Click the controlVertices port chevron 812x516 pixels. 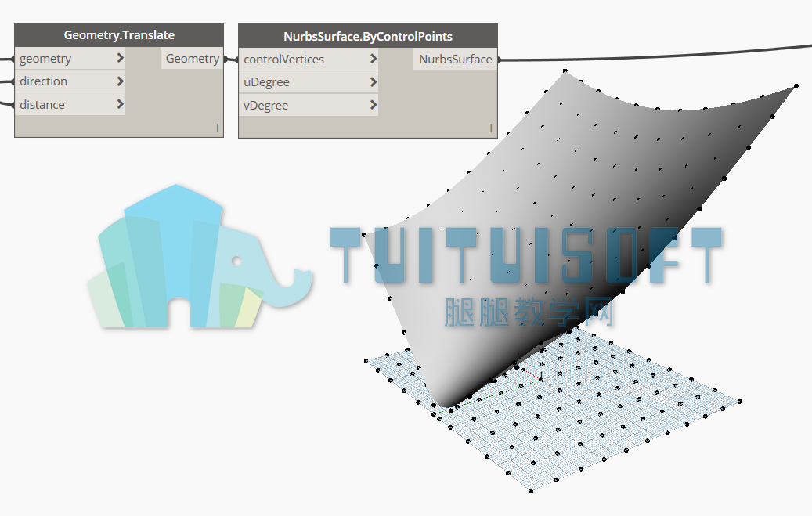[x=374, y=59]
